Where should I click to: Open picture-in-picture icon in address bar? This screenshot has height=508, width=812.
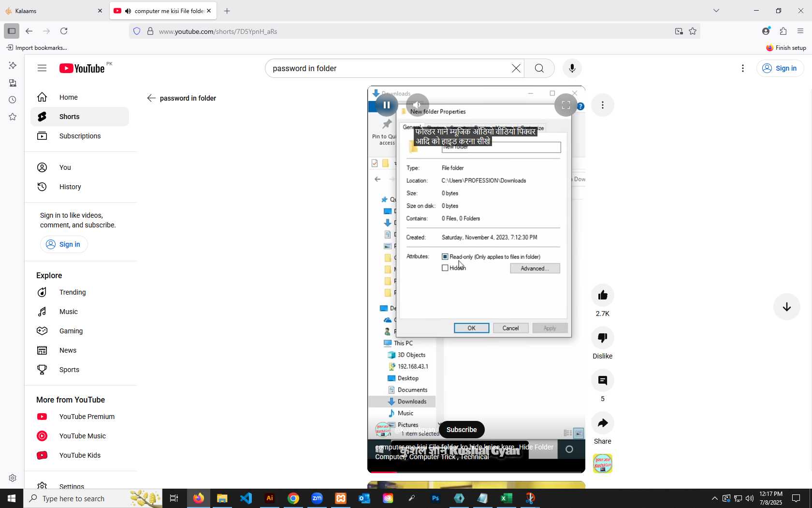click(x=679, y=31)
